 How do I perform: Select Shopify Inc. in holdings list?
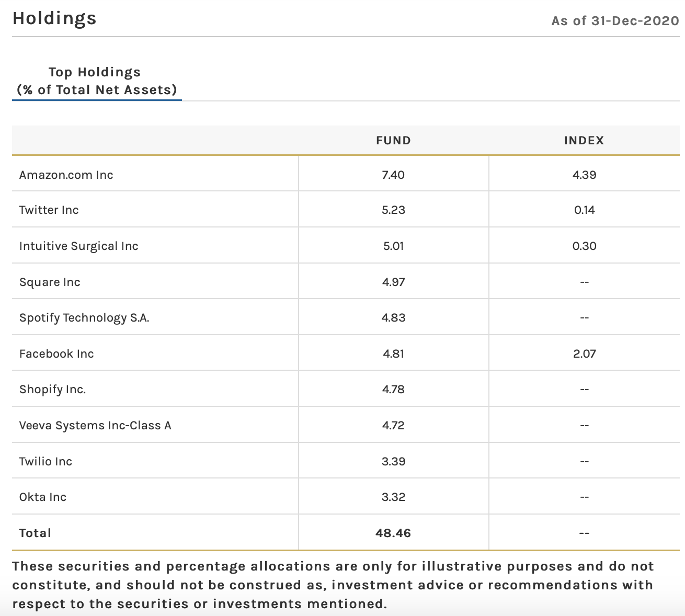click(x=52, y=389)
